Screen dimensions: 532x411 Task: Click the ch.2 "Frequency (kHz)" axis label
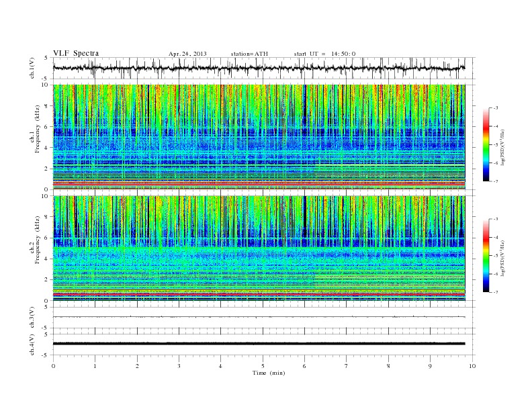[x=37, y=240]
